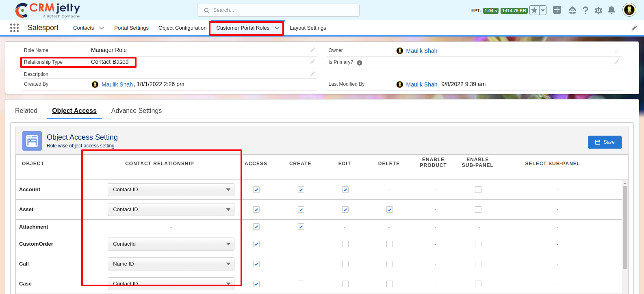Click the edit pencil beside Role Name
This screenshot has height=294, width=644.
click(x=312, y=50)
